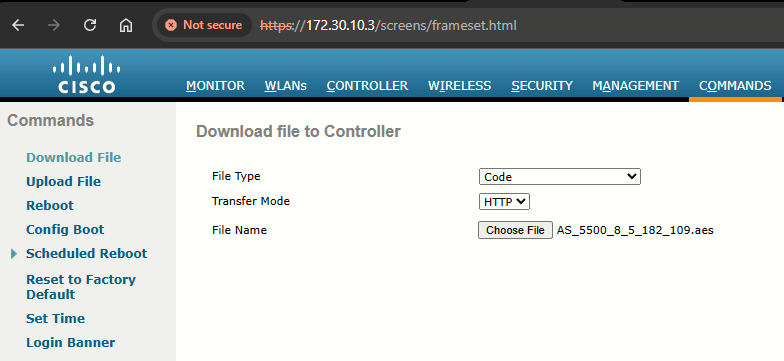
Task: Open Upload File in the sidebar
Action: point(64,182)
